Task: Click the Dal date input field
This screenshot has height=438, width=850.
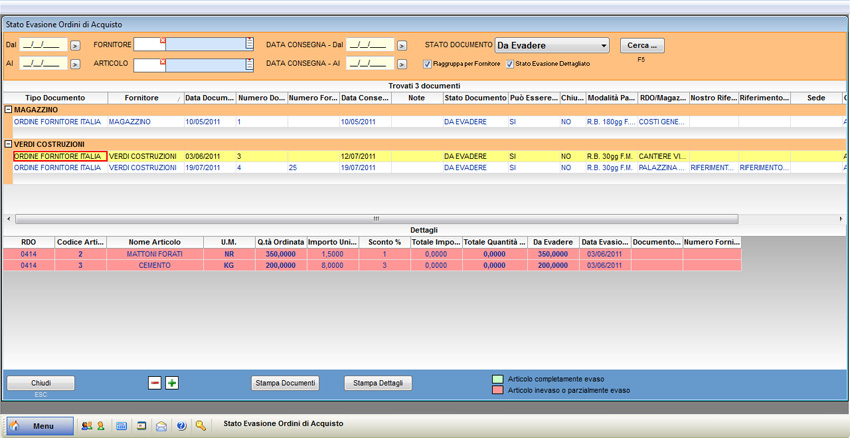Action: click(x=43, y=45)
